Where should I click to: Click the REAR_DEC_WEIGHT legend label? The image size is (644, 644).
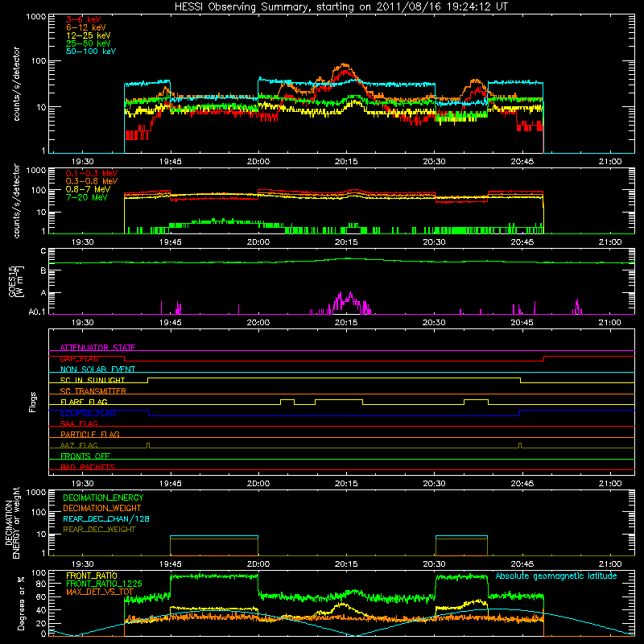(x=99, y=530)
